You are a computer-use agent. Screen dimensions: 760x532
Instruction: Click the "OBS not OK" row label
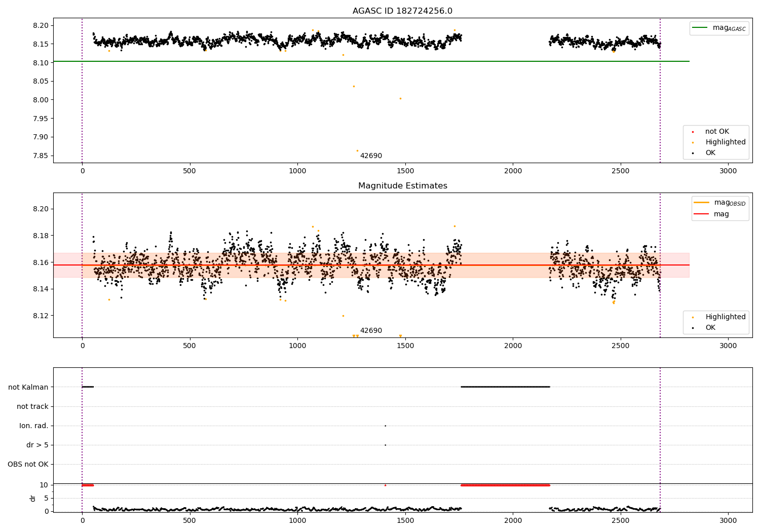(x=28, y=464)
